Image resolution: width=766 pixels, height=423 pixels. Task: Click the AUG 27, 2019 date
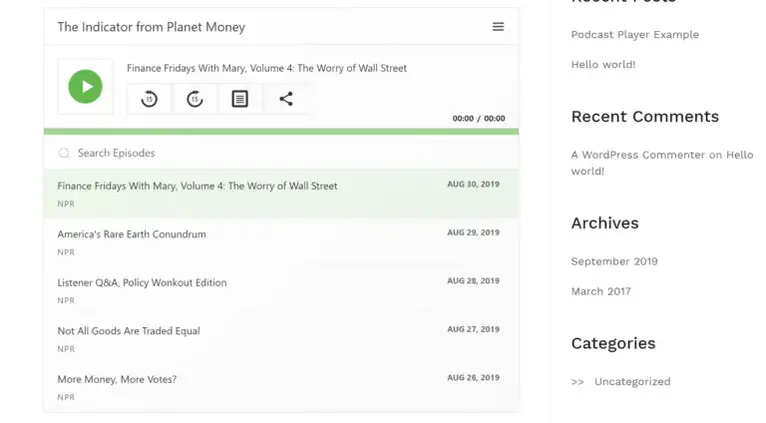pyautogui.click(x=473, y=329)
